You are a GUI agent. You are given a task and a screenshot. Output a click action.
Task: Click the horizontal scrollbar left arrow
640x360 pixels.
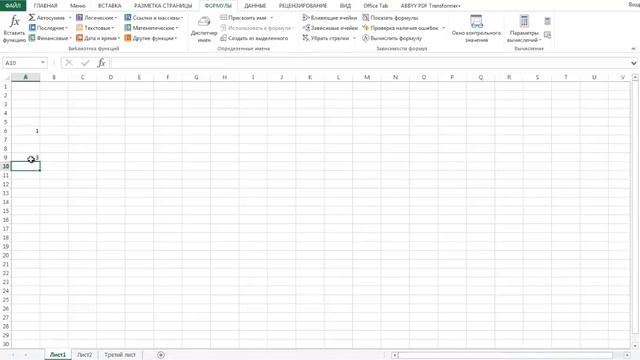[x=394, y=355]
